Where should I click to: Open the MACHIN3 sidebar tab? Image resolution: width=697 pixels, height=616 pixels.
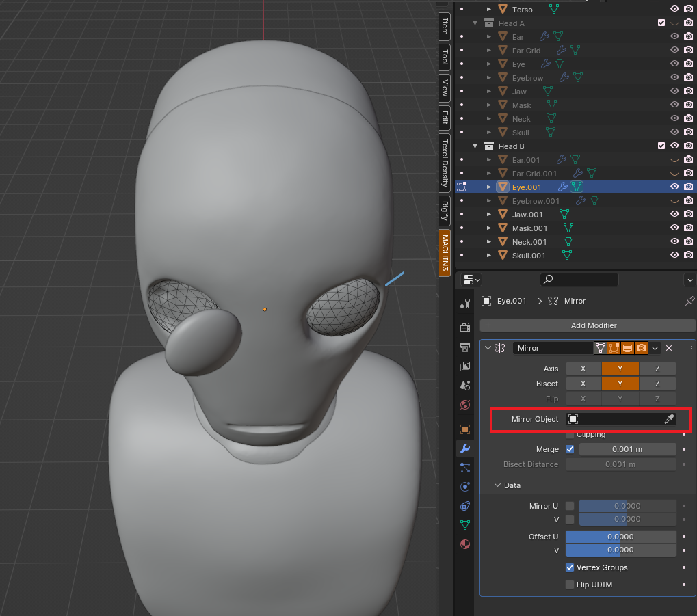445,252
